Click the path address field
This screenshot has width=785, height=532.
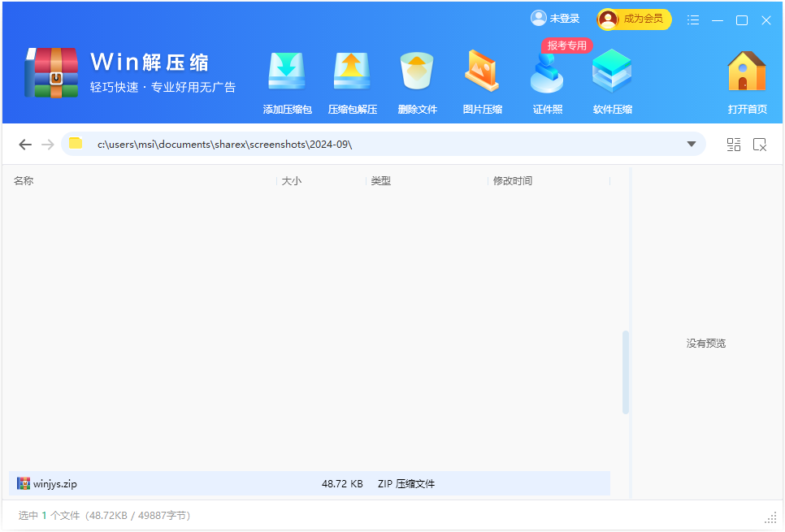click(x=383, y=144)
